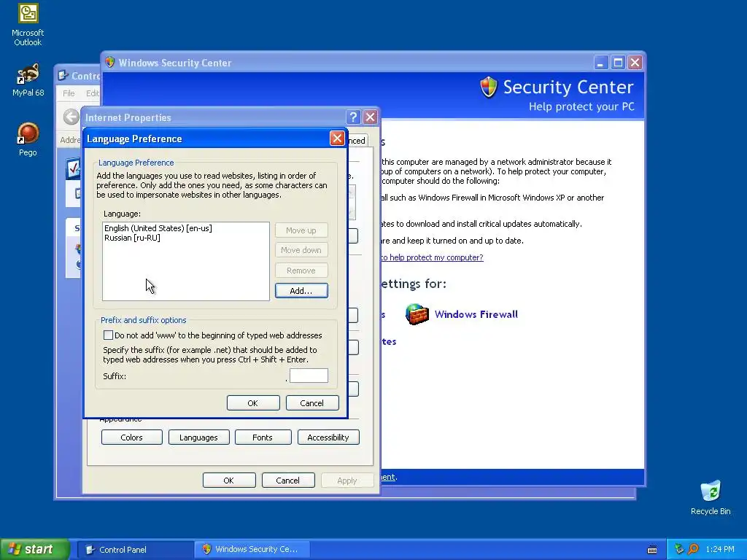Open the Languages button in Internet Properties
Image resolution: width=747 pixels, height=560 pixels.
tap(198, 437)
